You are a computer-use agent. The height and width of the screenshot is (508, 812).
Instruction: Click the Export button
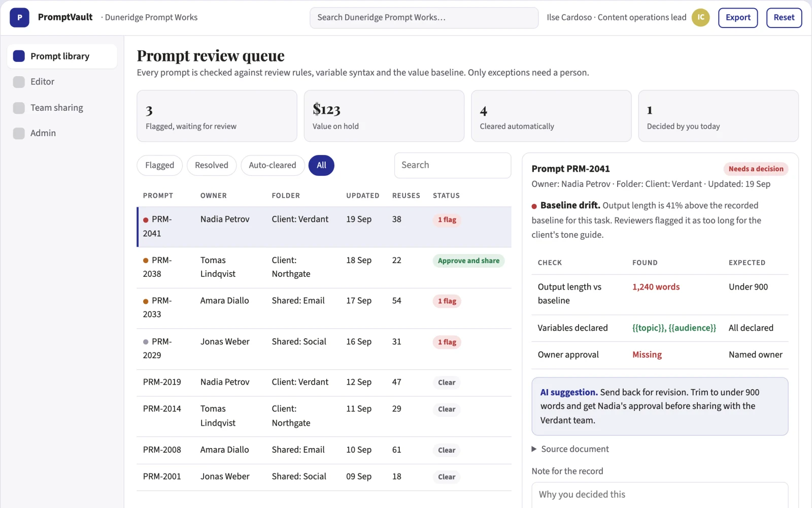coord(738,17)
